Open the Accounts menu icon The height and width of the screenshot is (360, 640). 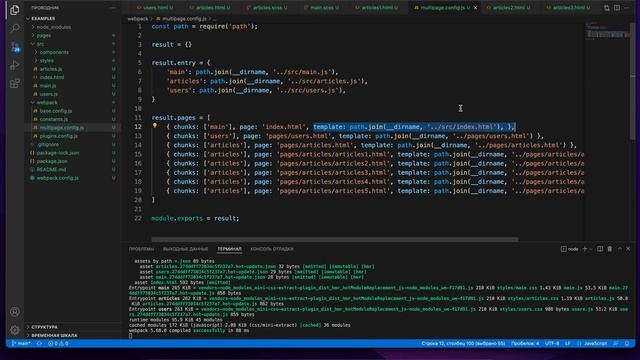15,312
